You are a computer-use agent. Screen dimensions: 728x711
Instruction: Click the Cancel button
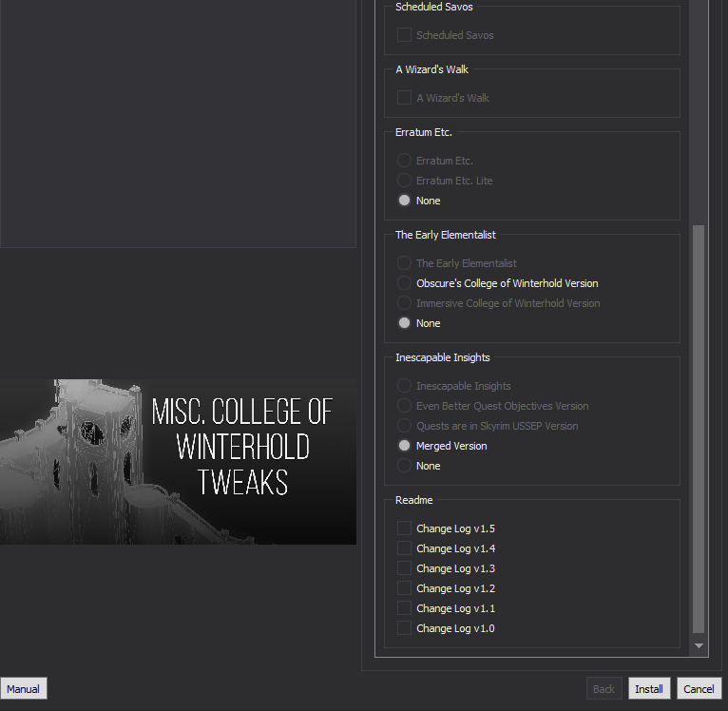pyautogui.click(x=699, y=689)
